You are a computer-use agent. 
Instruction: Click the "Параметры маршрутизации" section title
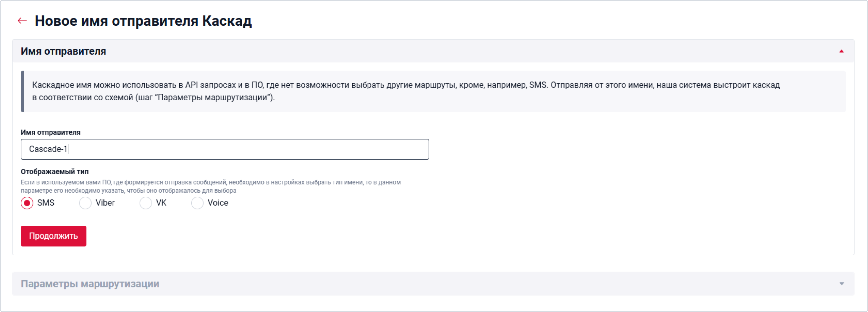[90, 284]
